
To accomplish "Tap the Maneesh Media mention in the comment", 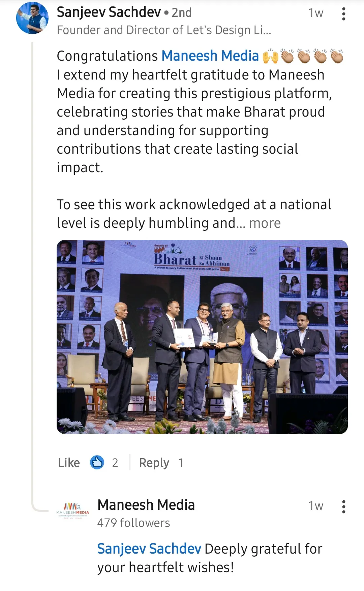I will click(210, 56).
